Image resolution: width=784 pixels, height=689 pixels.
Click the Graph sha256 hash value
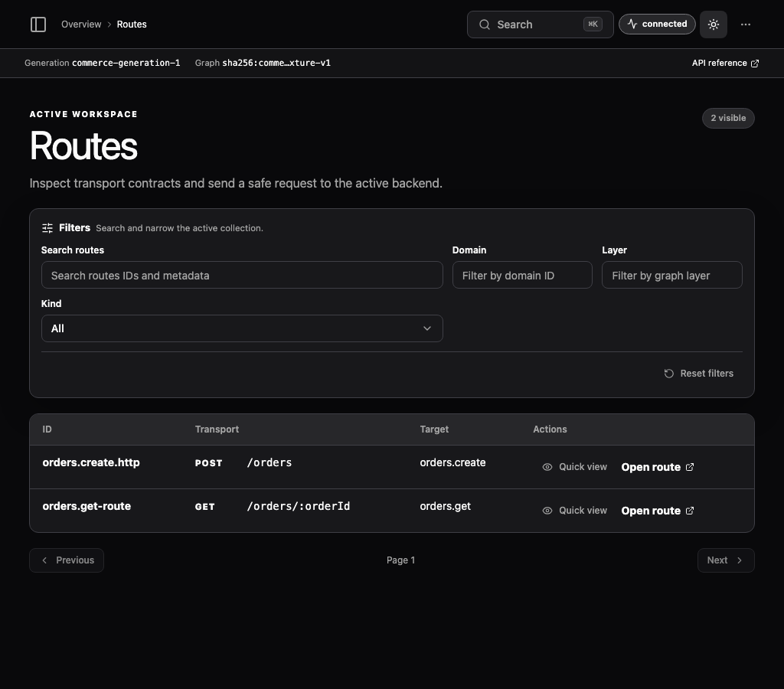[x=276, y=63]
